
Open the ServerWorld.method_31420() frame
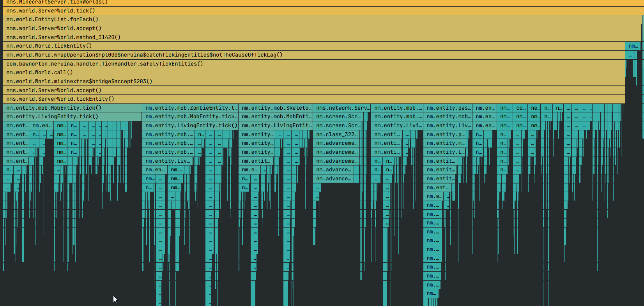pos(322,37)
